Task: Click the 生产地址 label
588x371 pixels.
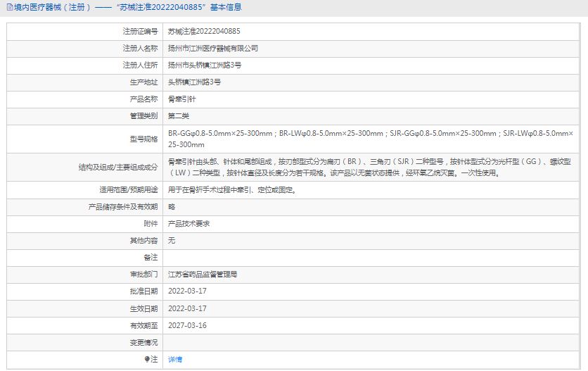Action: [144, 82]
